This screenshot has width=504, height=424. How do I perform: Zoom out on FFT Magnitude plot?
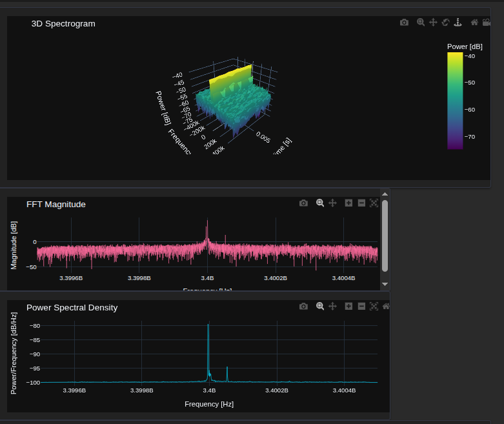[361, 203]
